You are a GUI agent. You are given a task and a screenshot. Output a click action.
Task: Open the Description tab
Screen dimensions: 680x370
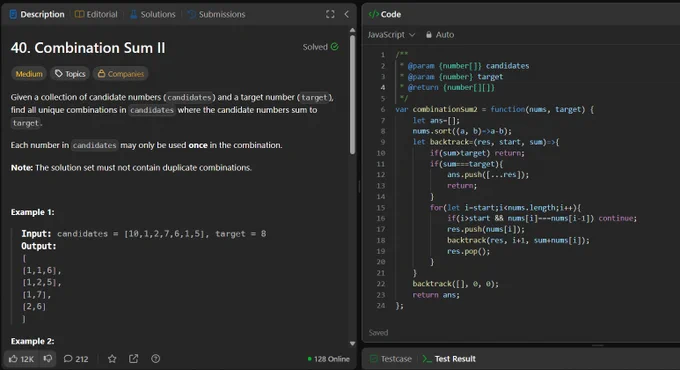pos(37,14)
